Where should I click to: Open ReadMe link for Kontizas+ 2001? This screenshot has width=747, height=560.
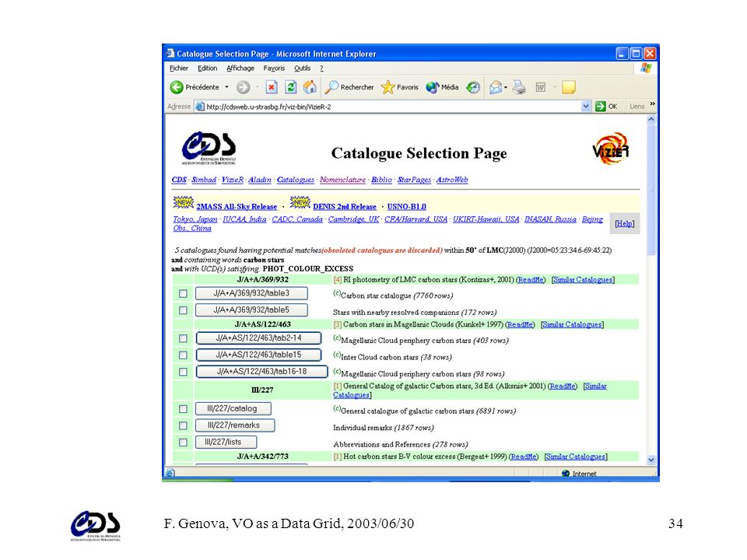[x=531, y=279]
